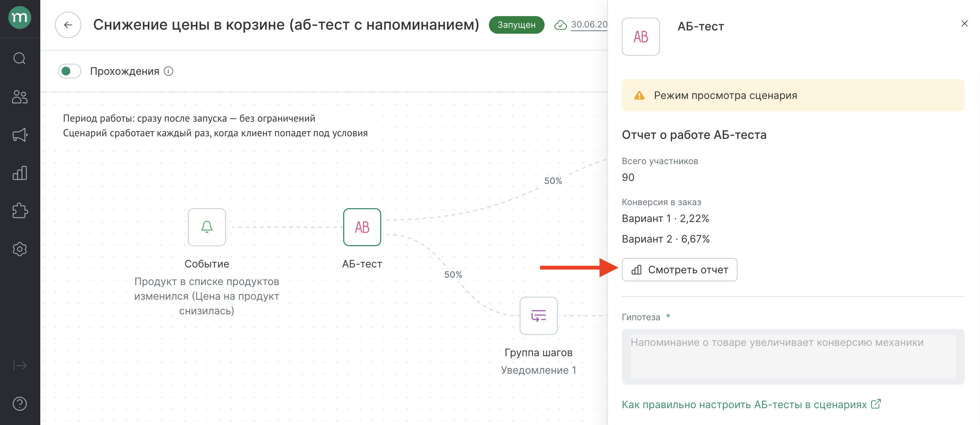Open help via the question mark icon
The height and width of the screenshot is (425, 980).
pyautogui.click(x=20, y=404)
